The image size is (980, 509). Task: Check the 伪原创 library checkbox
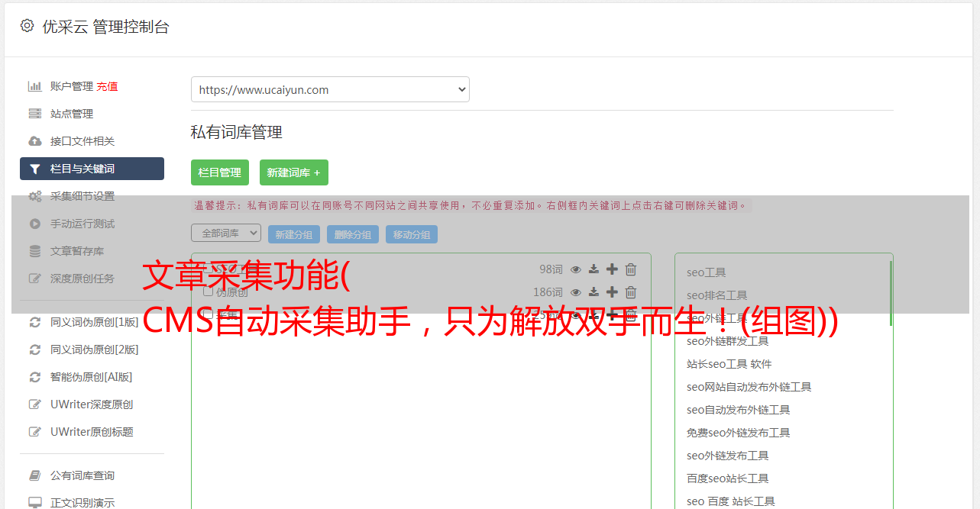[208, 292]
